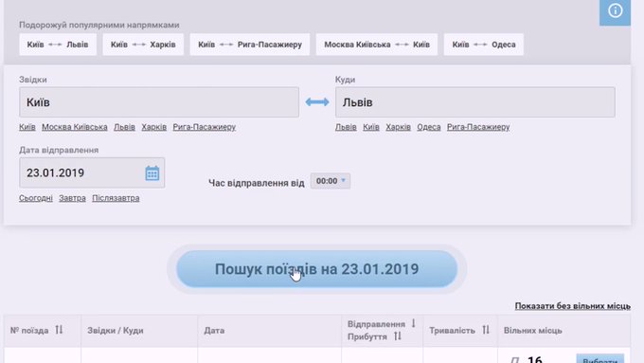Sort by arrival time arrows
The width and height of the screenshot is (644, 363).
398,336
